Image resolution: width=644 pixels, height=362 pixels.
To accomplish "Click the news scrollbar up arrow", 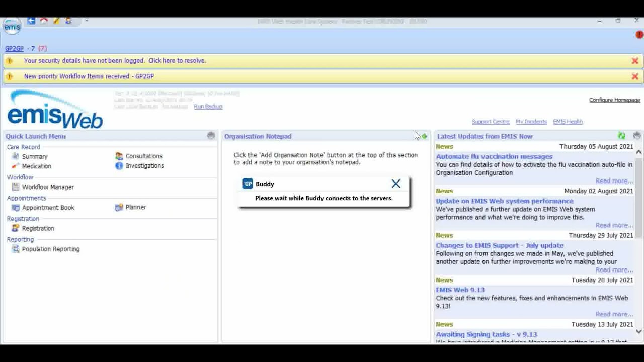I will 639,152.
